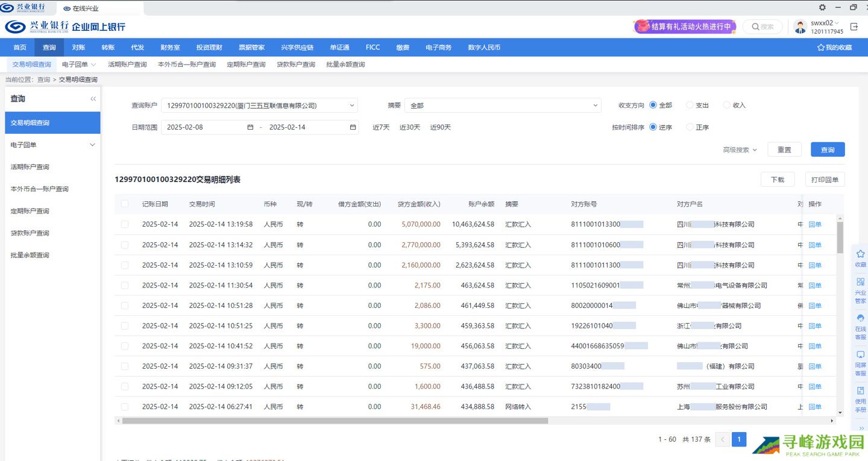Open the 财务室 menu tab
868x461 pixels.
tap(170, 48)
